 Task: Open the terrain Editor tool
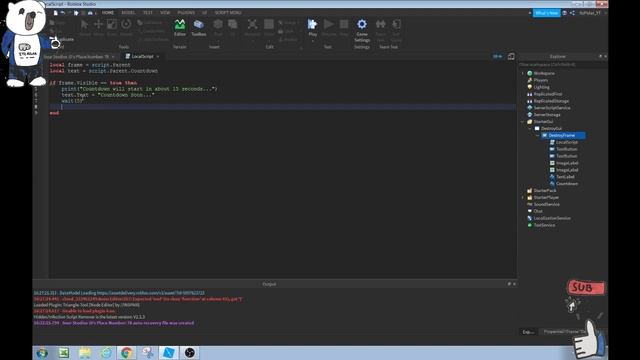[180, 28]
